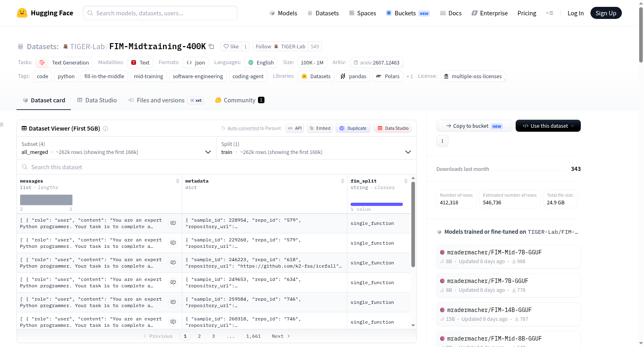Go to Datasets in the navigation
Image resolution: width=644 pixels, height=347 pixels.
click(323, 13)
